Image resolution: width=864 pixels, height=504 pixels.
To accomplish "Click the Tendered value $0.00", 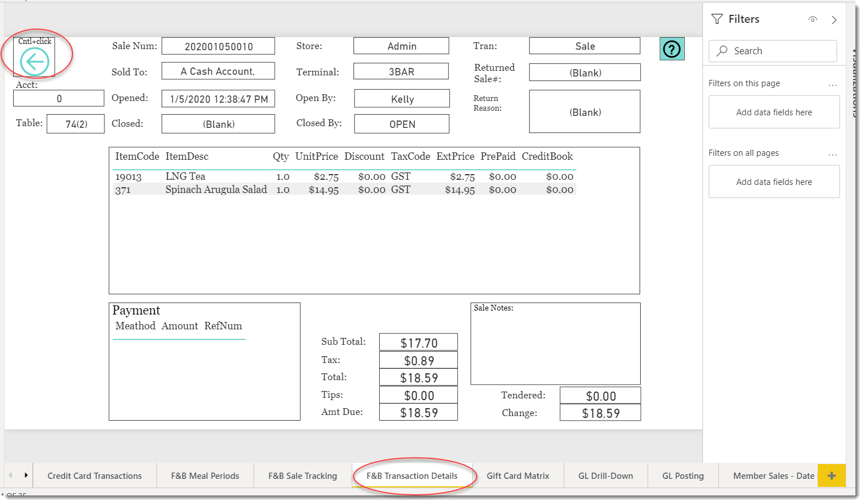I will (601, 396).
